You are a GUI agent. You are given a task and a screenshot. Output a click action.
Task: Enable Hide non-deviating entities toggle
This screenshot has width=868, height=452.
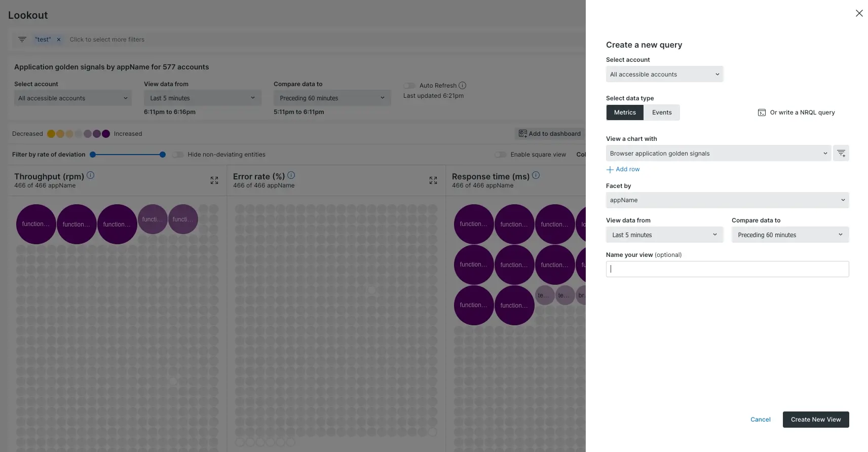pyautogui.click(x=178, y=155)
